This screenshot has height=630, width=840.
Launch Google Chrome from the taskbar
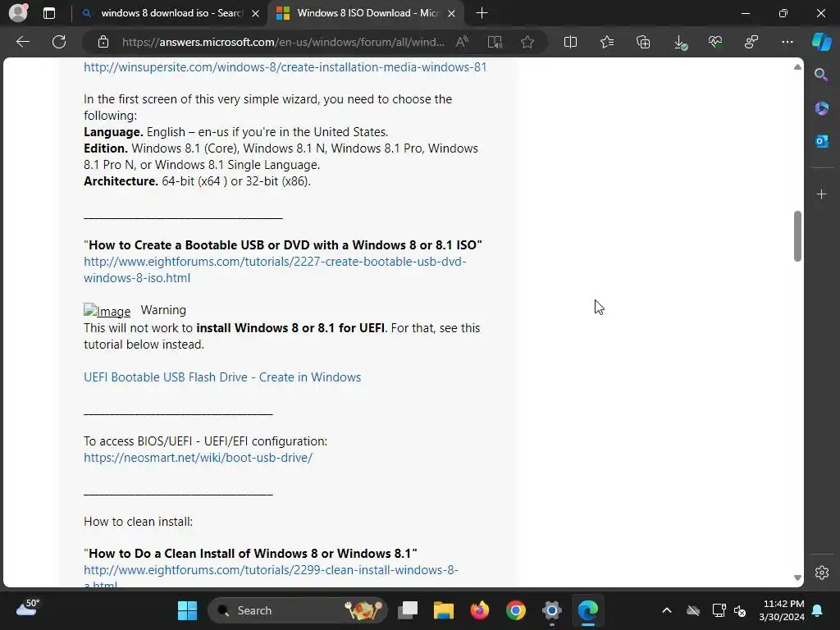516,610
